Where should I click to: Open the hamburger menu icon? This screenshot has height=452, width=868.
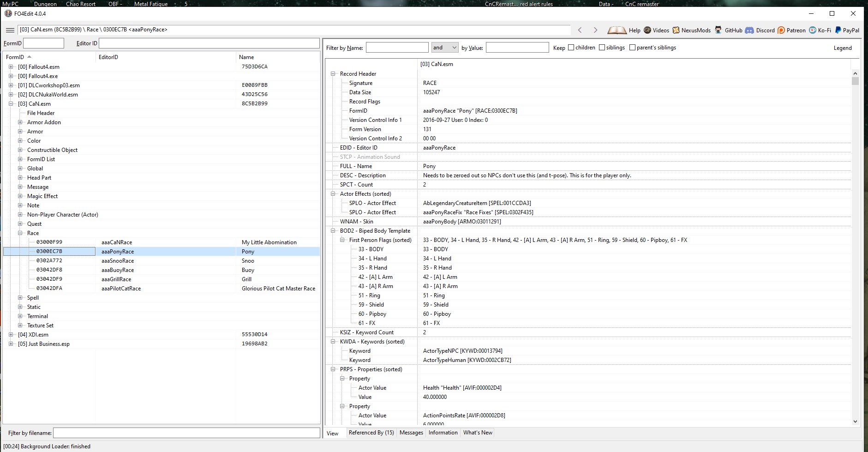tap(10, 30)
